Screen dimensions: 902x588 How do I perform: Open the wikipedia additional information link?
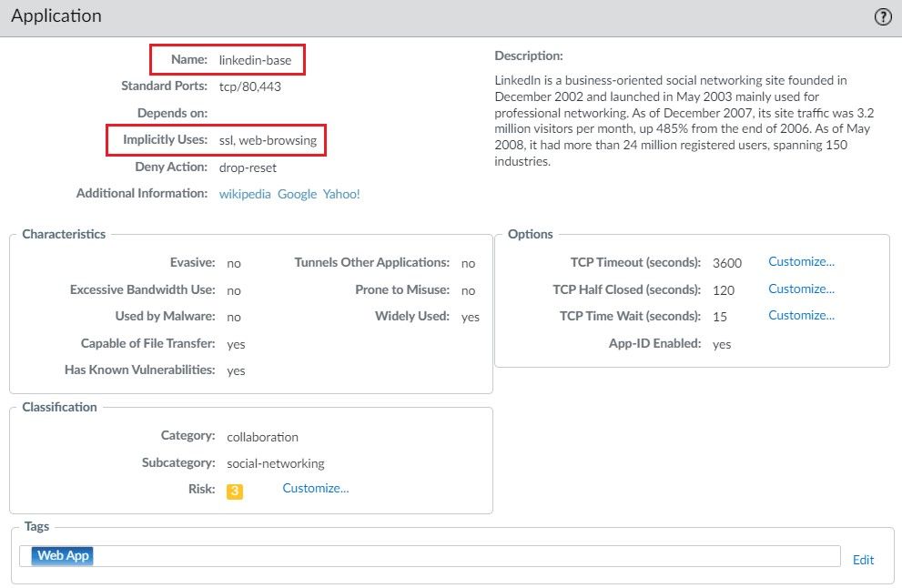pos(245,194)
